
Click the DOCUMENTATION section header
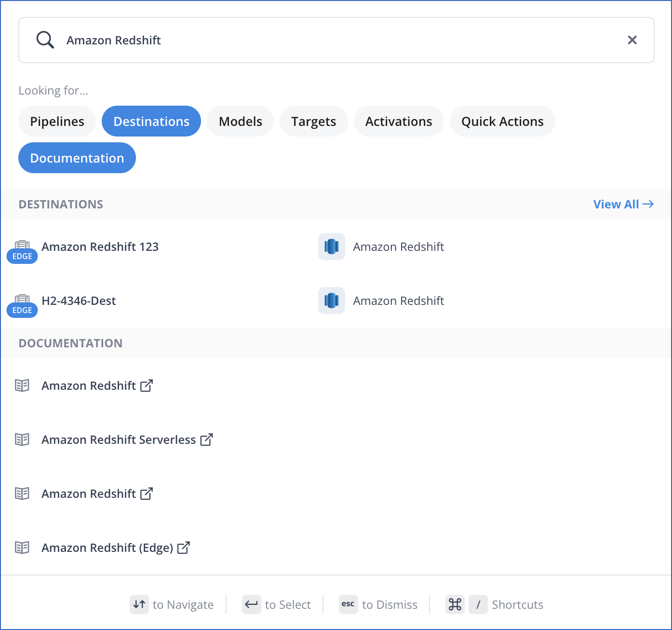click(x=70, y=343)
